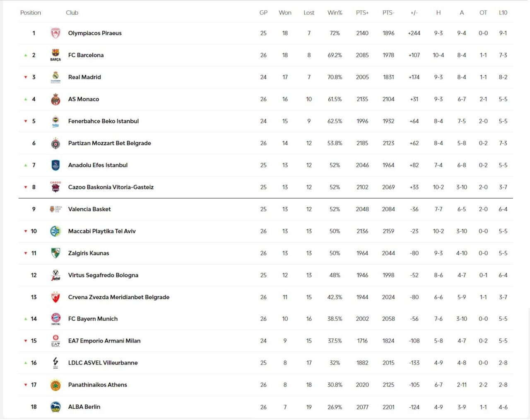Sort table by Win% column header
This screenshot has width=530, height=420.
[335, 13]
